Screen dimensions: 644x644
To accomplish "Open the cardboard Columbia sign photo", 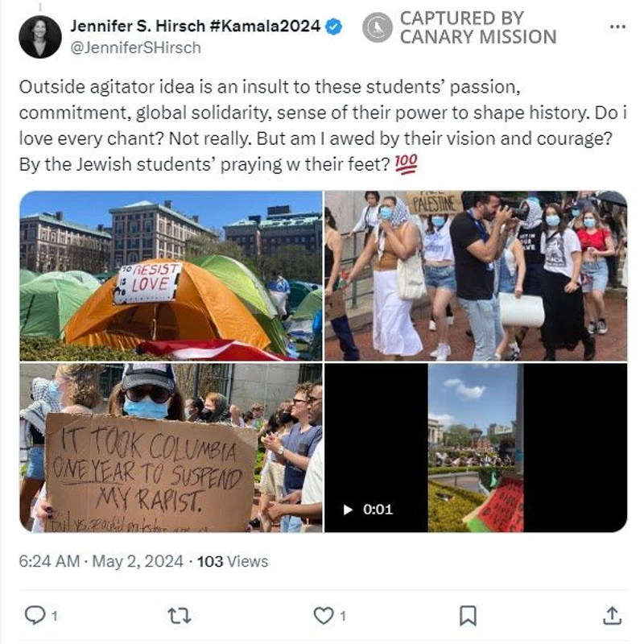I will 171,448.
